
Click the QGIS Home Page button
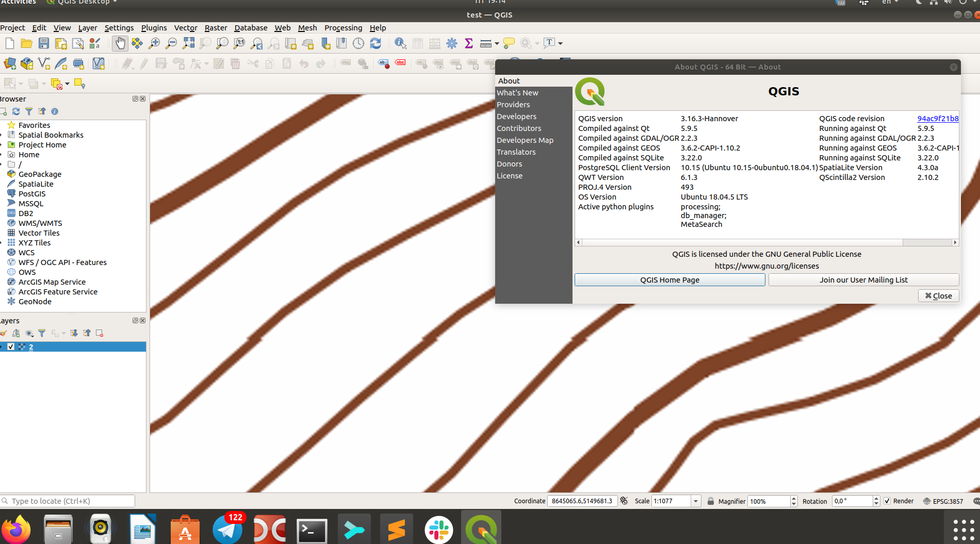point(669,279)
